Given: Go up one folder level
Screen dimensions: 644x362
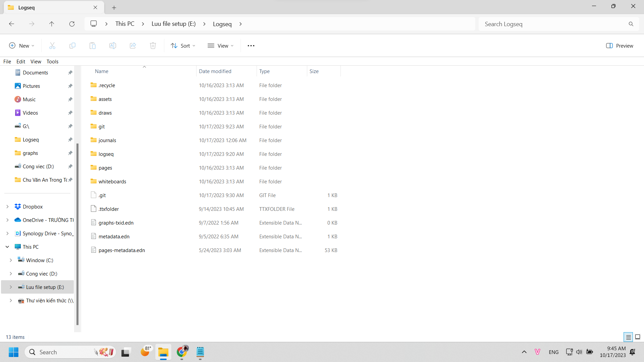Looking at the screenshot, I should (x=52, y=24).
